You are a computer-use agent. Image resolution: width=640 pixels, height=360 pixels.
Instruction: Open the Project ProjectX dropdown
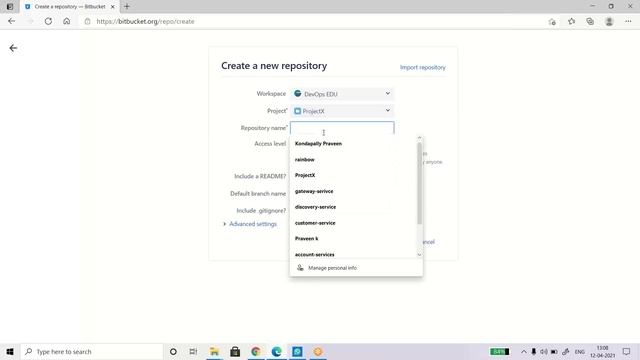click(342, 111)
